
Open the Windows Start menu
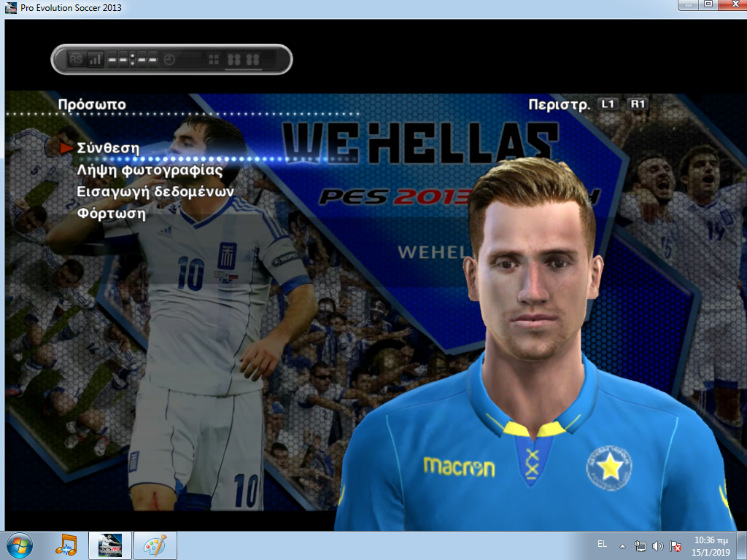20,545
